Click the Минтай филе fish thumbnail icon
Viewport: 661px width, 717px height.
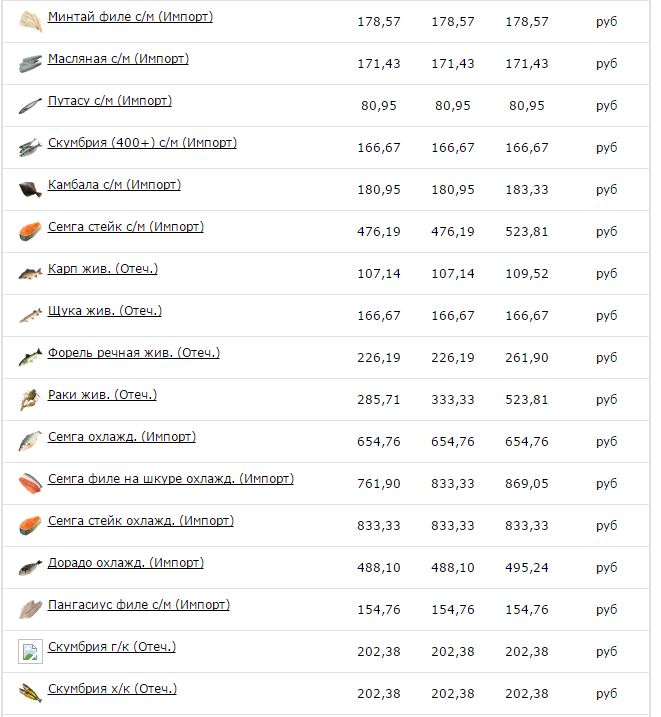pos(31,21)
